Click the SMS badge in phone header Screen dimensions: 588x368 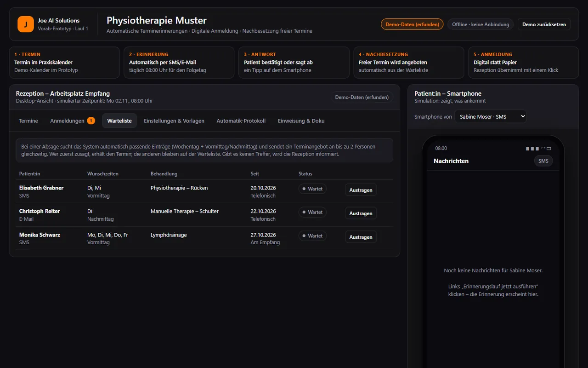pos(543,161)
